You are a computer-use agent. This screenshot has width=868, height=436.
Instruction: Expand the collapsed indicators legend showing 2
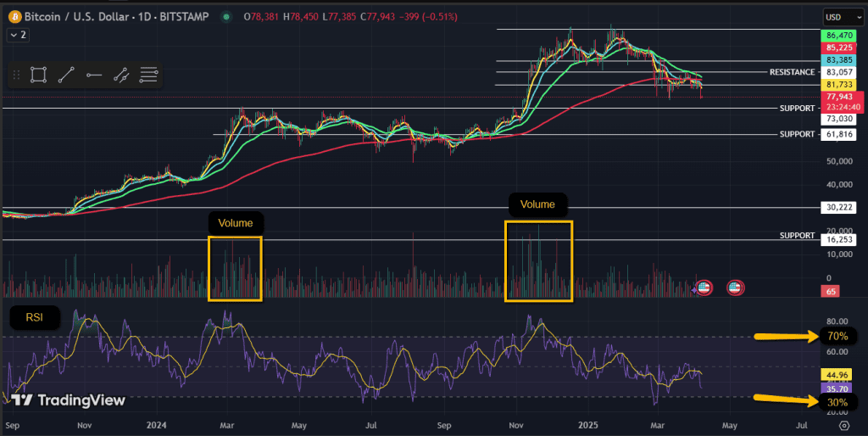[x=17, y=35]
